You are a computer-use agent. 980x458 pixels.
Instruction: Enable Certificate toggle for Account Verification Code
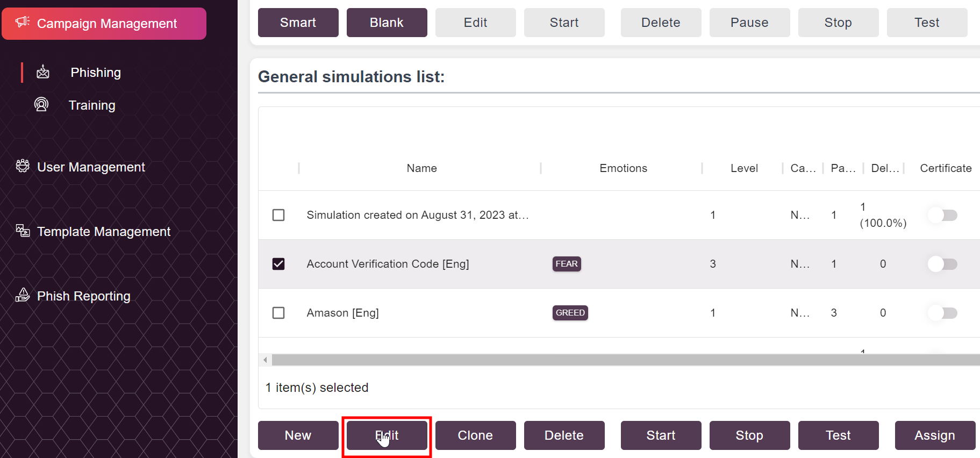pos(942,264)
